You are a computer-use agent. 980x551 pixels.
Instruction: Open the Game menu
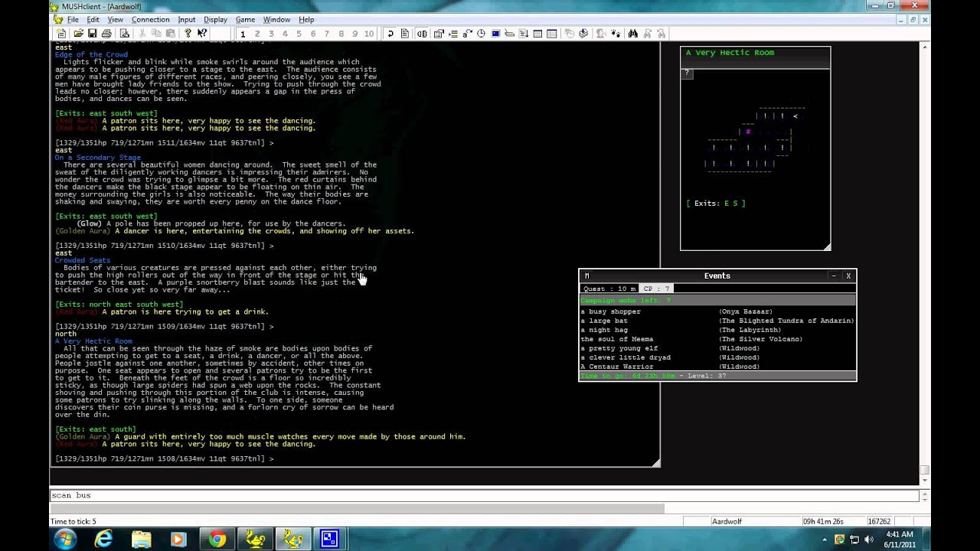point(245,19)
